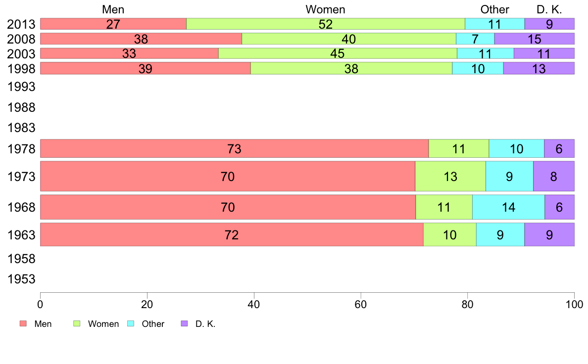Click the 1953 year label on the y-axis

(x=22, y=279)
